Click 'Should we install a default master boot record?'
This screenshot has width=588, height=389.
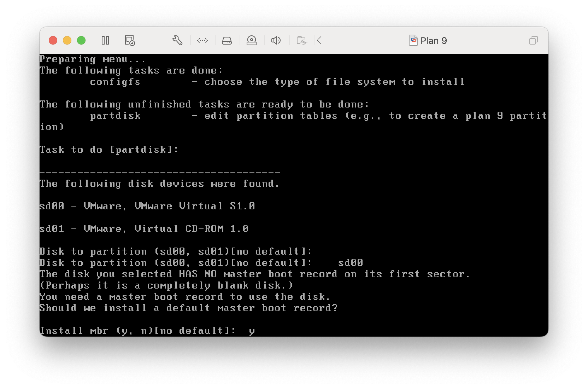click(188, 308)
